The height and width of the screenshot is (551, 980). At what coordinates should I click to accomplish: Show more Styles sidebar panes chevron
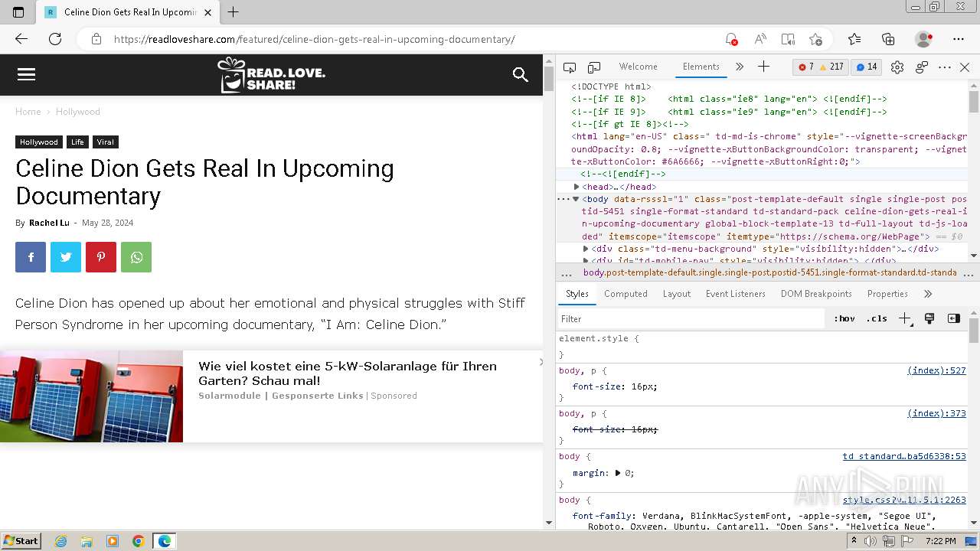928,294
